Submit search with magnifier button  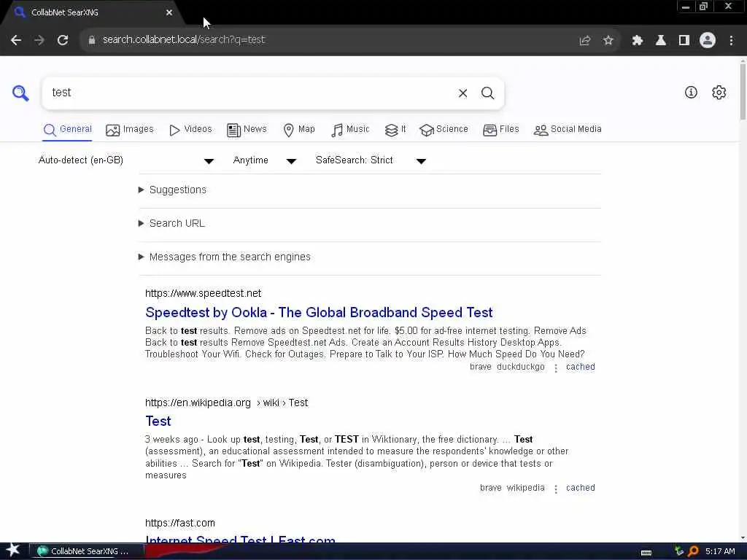[487, 93]
